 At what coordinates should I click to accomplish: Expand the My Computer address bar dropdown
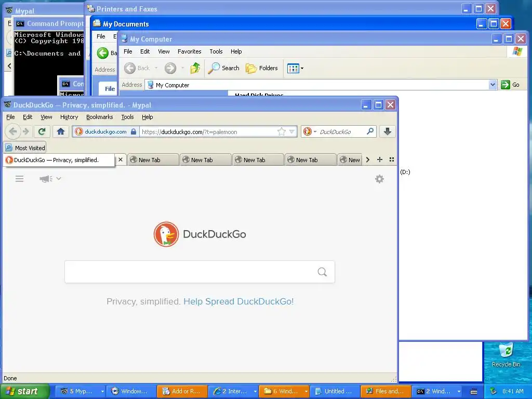pyautogui.click(x=493, y=85)
